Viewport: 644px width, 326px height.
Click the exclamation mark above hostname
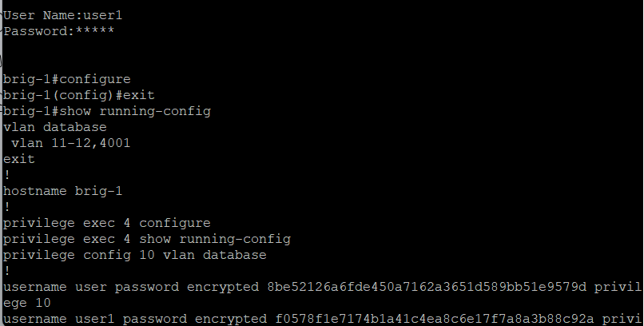point(7,175)
